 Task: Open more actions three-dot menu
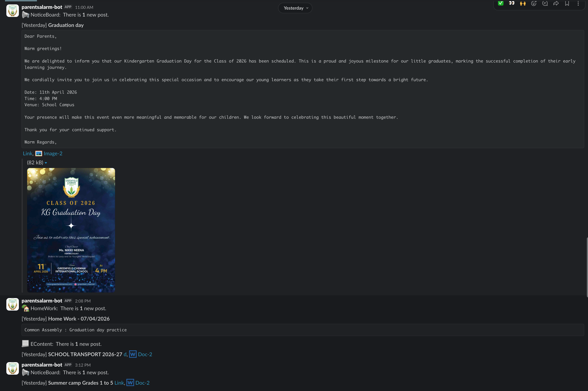578,3
